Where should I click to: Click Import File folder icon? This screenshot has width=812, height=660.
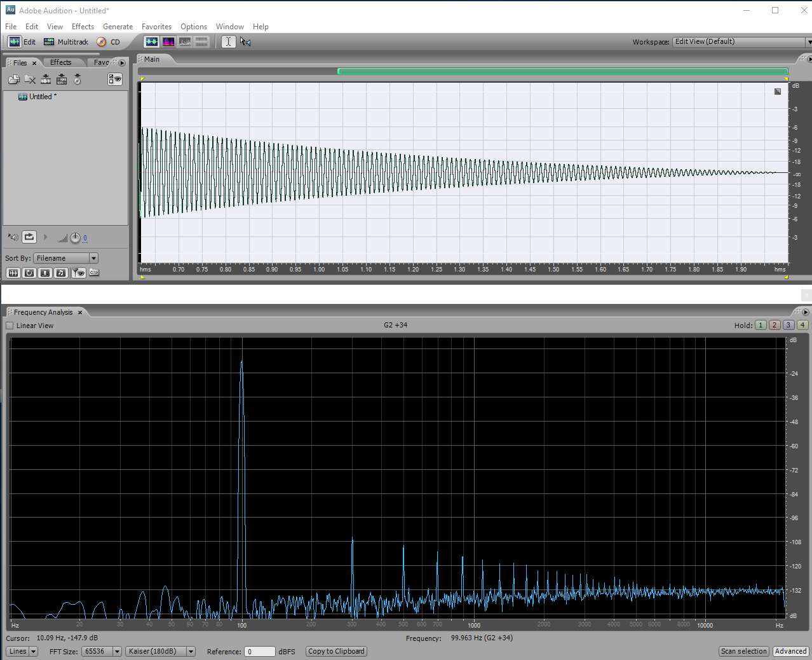14,79
